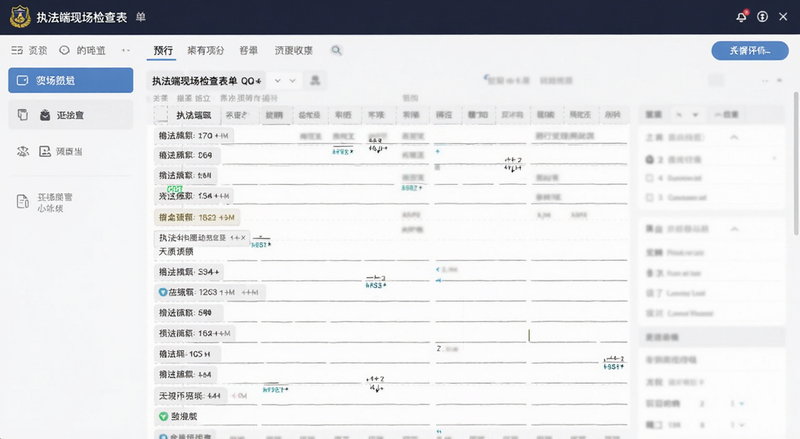Image resolution: width=800 pixels, height=439 pixels.
Task: Click the circular help icon beside the bell
Action: click(x=762, y=17)
